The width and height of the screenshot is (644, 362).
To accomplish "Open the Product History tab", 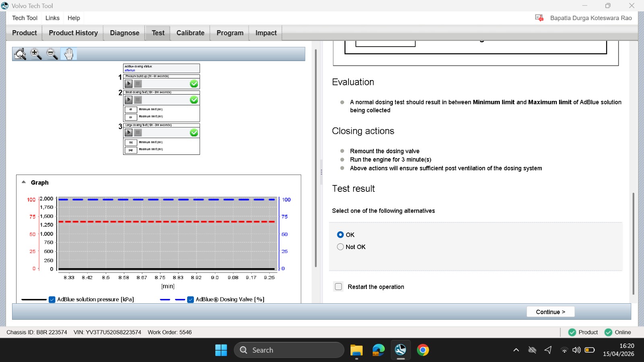I will [x=73, y=33].
